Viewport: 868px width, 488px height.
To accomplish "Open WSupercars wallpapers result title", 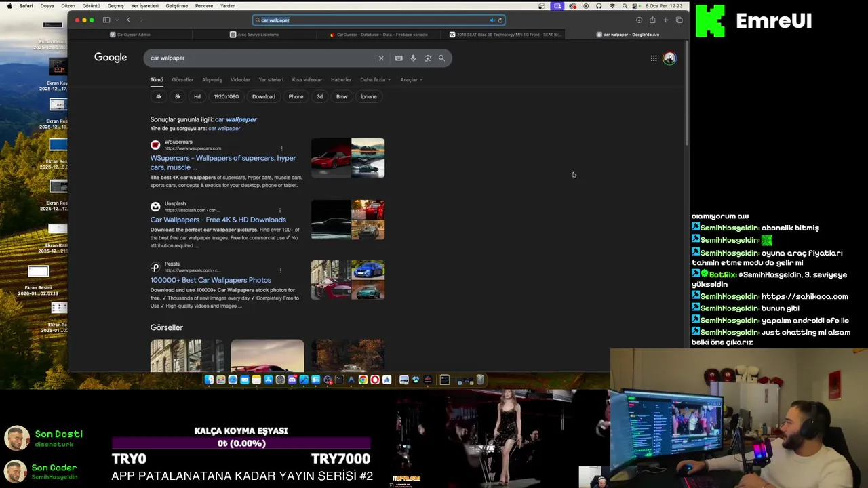I will [x=223, y=163].
